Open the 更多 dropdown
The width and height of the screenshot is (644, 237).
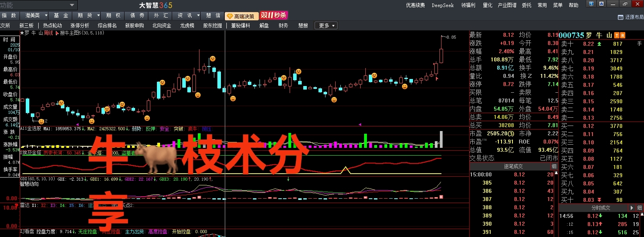point(327,25)
